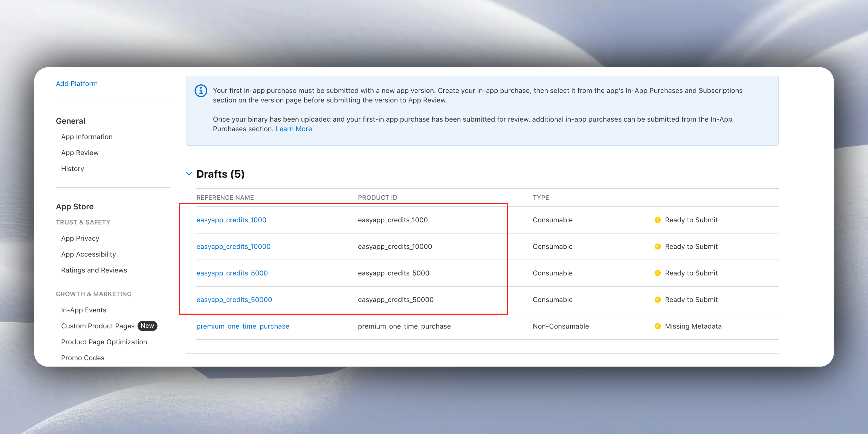The image size is (868, 434).
Task: Open the Learn More link
Action: pyautogui.click(x=293, y=129)
